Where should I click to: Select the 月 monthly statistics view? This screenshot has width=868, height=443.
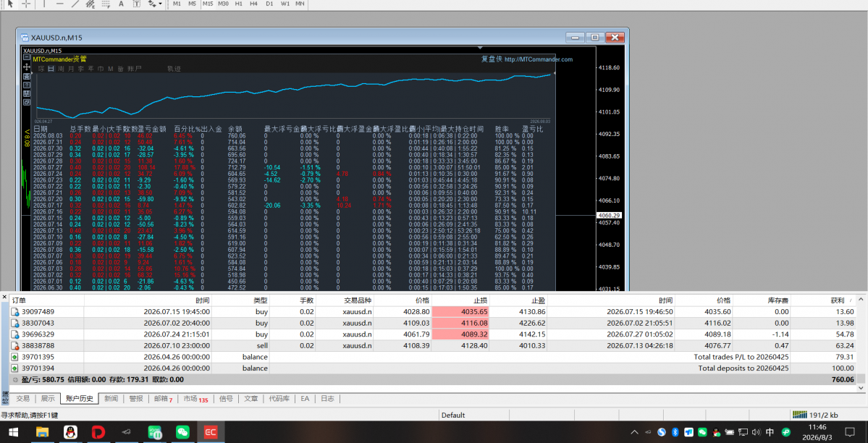click(x=70, y=69)
